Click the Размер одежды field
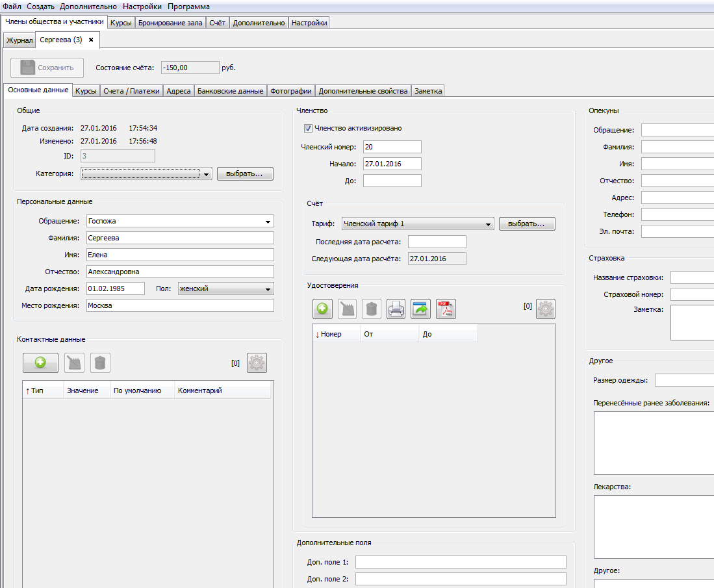 (x=684, y=380)
